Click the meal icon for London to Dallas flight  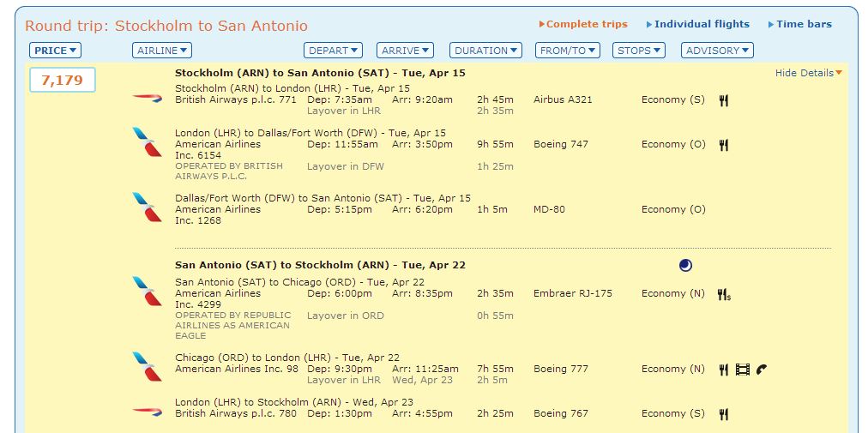coord(723,145)
